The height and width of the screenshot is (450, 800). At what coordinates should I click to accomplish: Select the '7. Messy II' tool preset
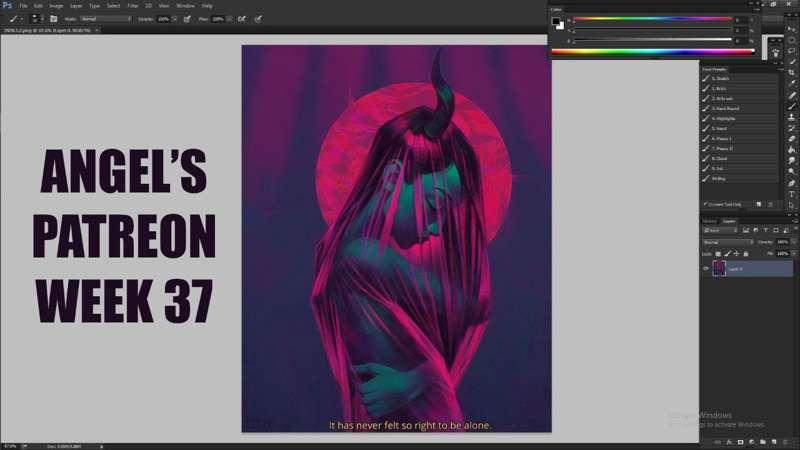(x=740, y=148)
